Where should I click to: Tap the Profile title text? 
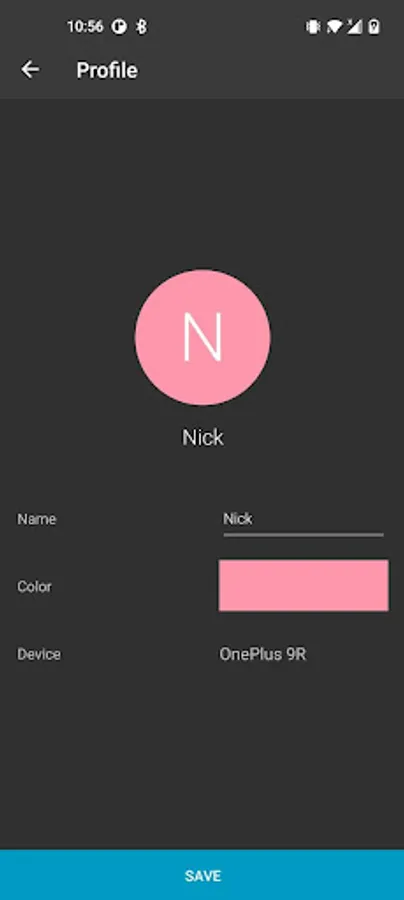click(x=107, y=70)
